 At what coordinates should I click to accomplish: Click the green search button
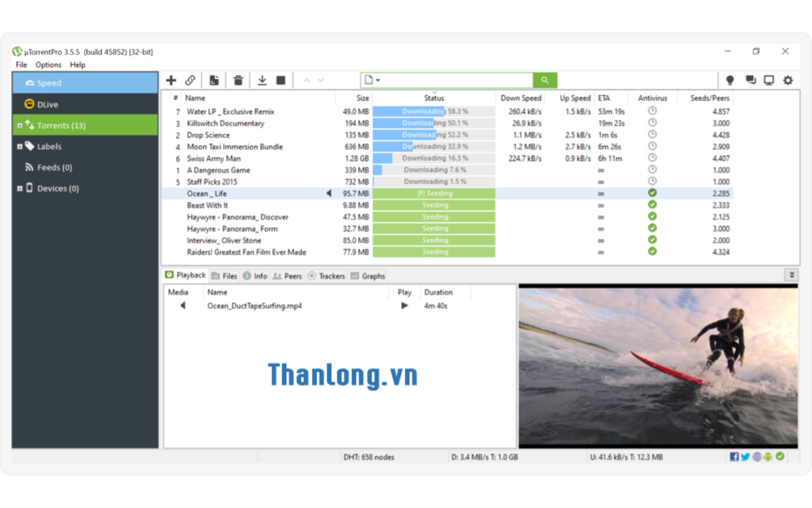(544, 80)
